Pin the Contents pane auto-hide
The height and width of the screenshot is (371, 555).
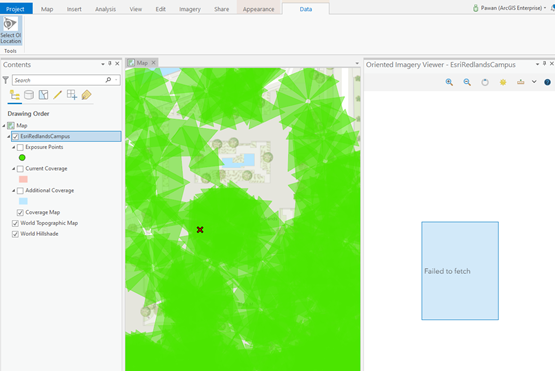(x=110, y=63)
